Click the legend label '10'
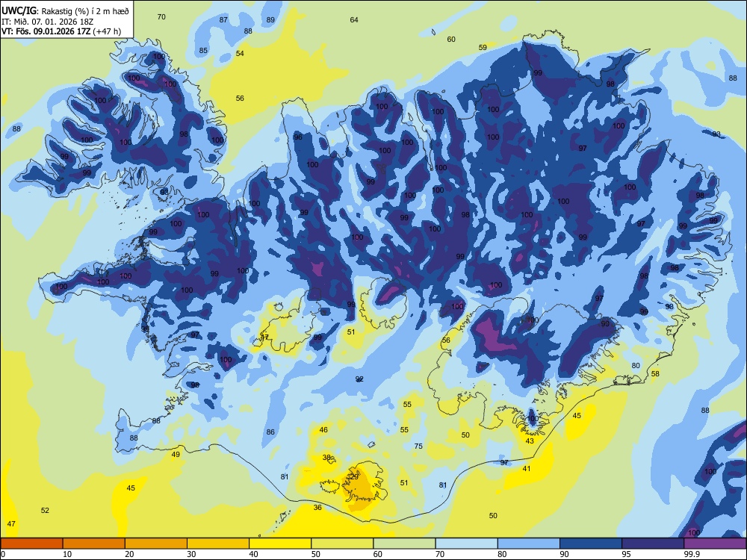Image resolution: width=747 pixels, height=560 pixels. 67,554
